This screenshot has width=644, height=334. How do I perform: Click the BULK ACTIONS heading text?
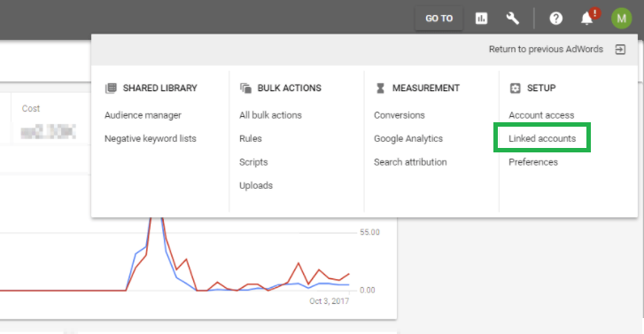point(289,88)
